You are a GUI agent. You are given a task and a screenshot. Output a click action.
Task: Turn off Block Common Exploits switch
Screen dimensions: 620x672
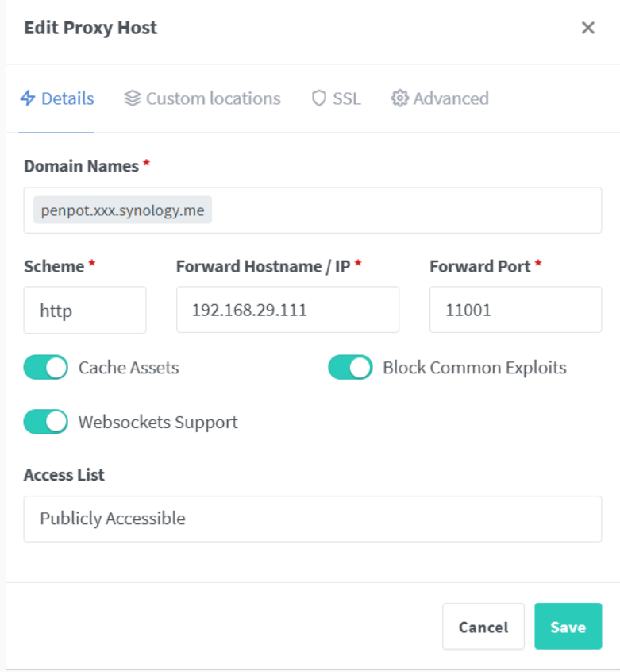(350, 368)
